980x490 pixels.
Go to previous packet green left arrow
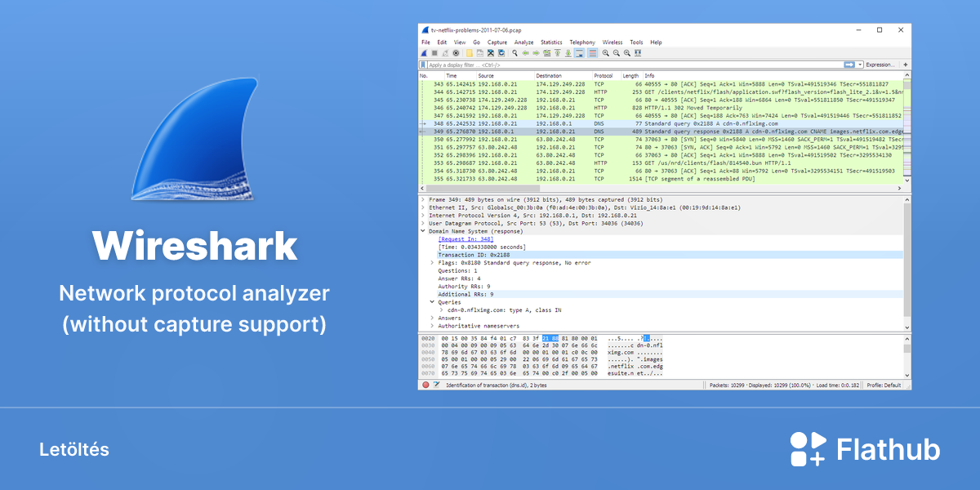point(526,53)
